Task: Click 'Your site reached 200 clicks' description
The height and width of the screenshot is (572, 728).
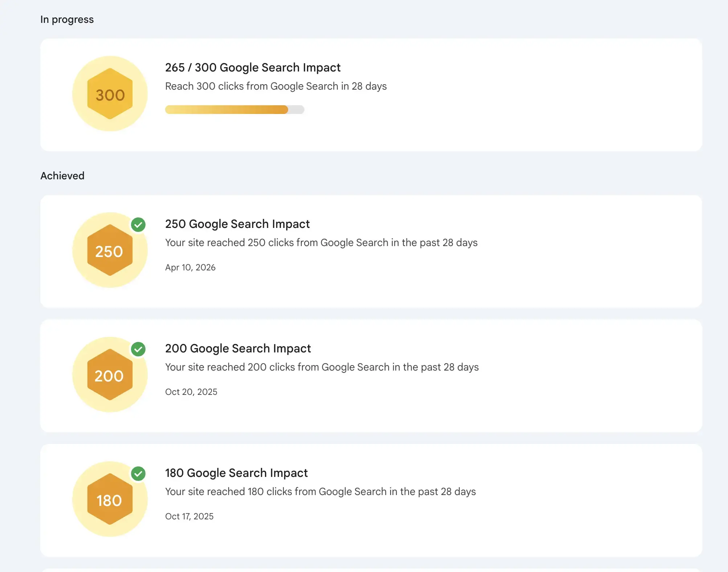Action: 322,367
